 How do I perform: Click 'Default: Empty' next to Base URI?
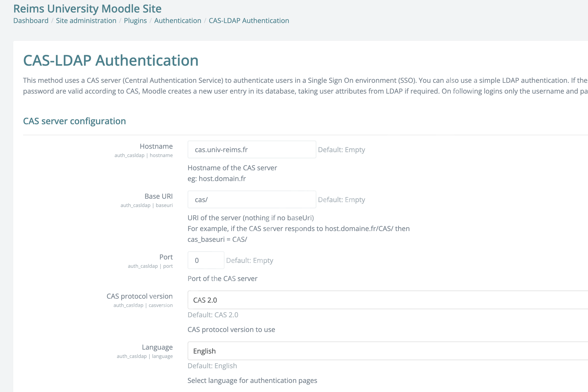point(342,199)
